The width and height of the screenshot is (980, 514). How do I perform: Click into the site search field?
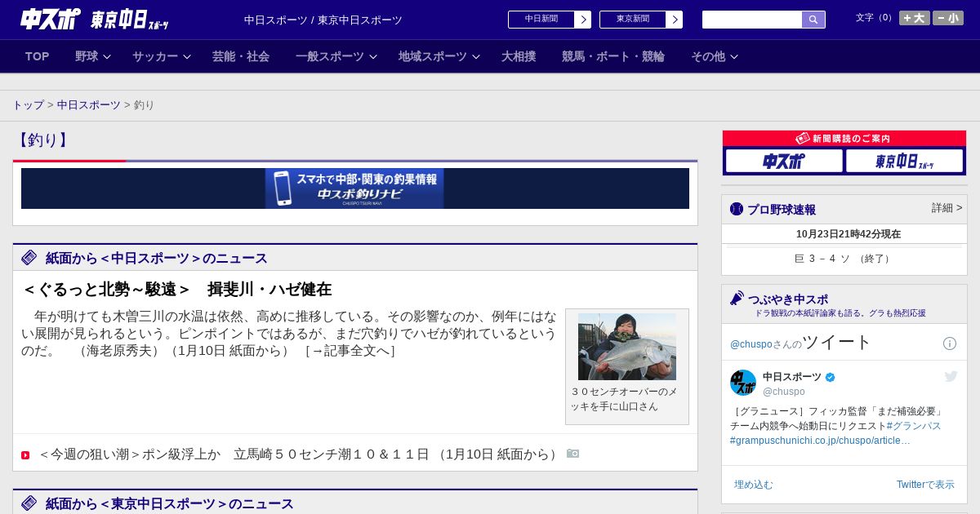(x=752, y=20)
